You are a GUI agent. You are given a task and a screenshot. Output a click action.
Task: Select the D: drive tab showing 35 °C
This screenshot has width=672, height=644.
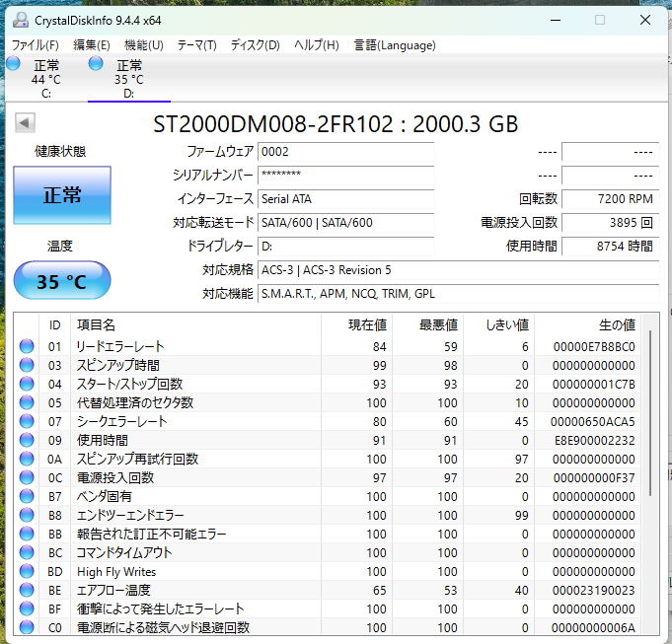(129, 78)
